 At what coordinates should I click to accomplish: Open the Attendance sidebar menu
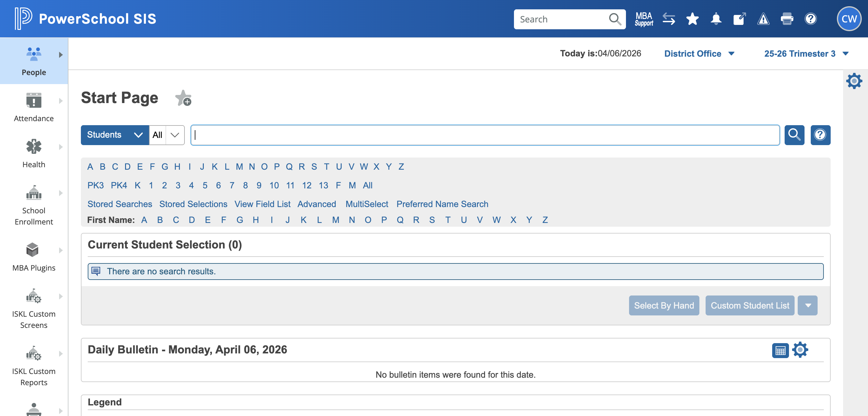tap(34, 107)
